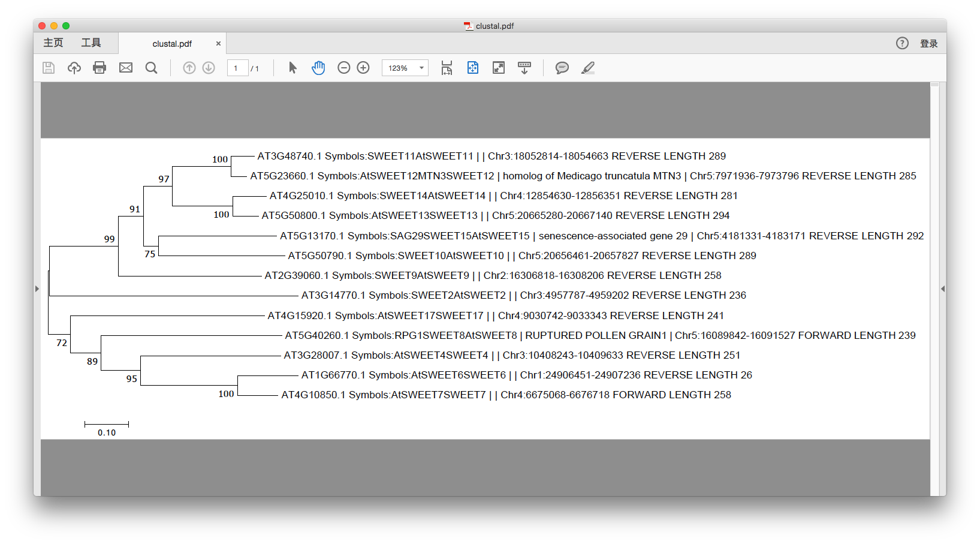Toggle fit full page view
This screenshot has height=544, width=980.
click(473, 68)
